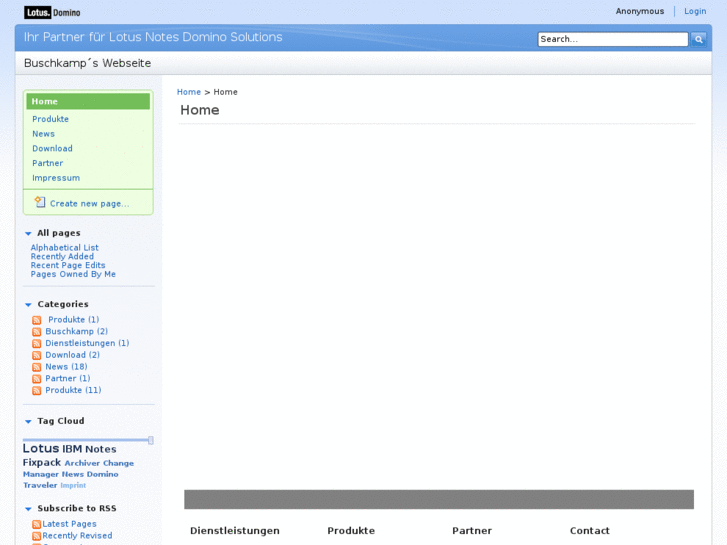Open the Produkte (11) category
This screenshot has width=727, height=545.
click(x=73, y=390)
